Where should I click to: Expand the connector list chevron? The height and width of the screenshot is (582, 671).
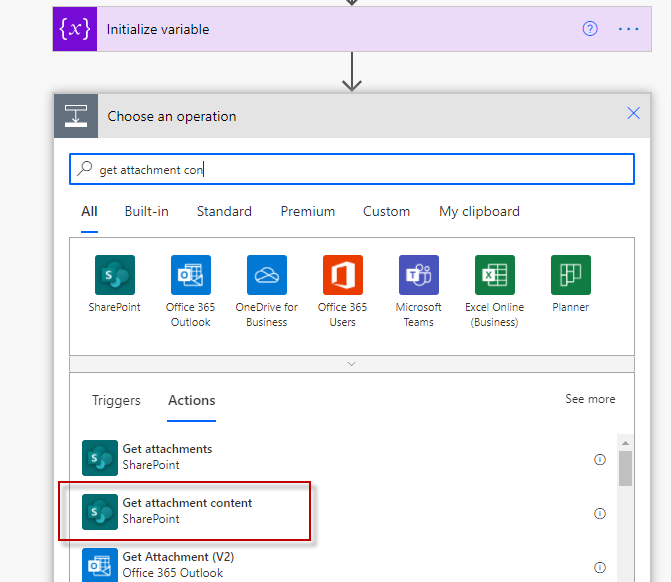352,364
